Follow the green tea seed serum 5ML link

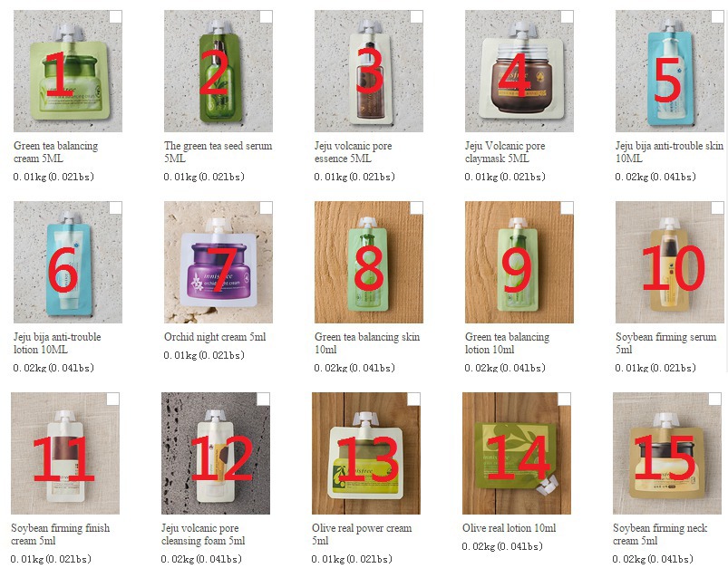[x=218, y=152]
